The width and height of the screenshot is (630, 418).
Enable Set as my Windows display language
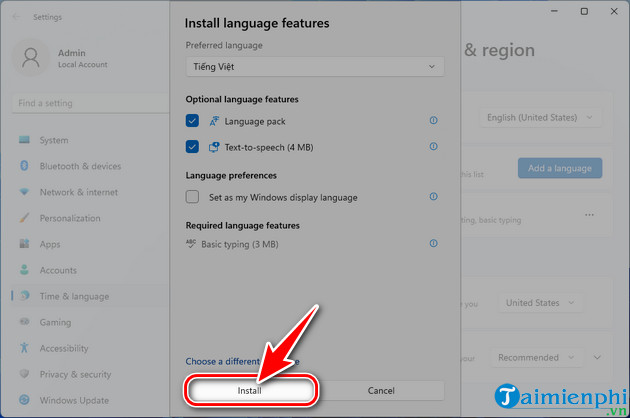click(x=192, y=197)
